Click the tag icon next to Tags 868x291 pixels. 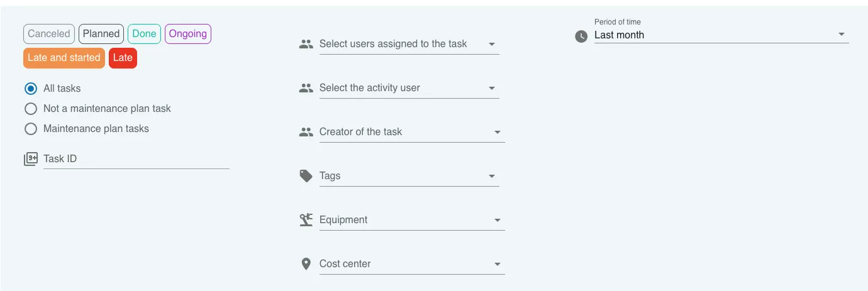click(x=306, y=176)
